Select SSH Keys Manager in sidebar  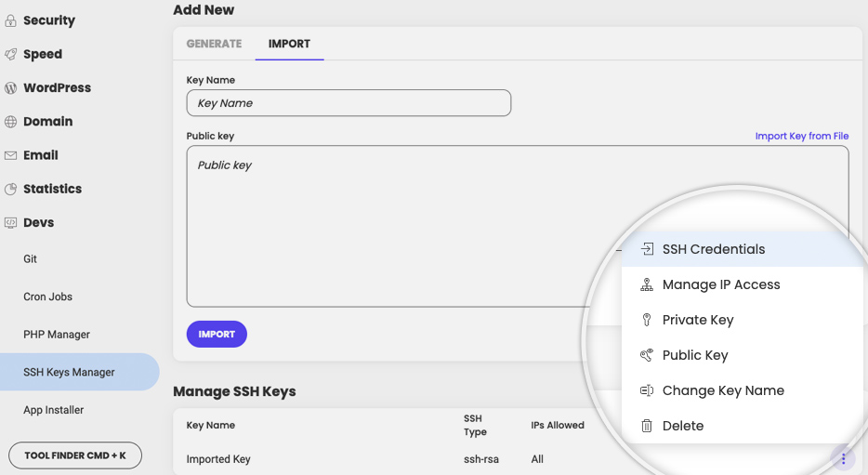[x=79, y=372]
